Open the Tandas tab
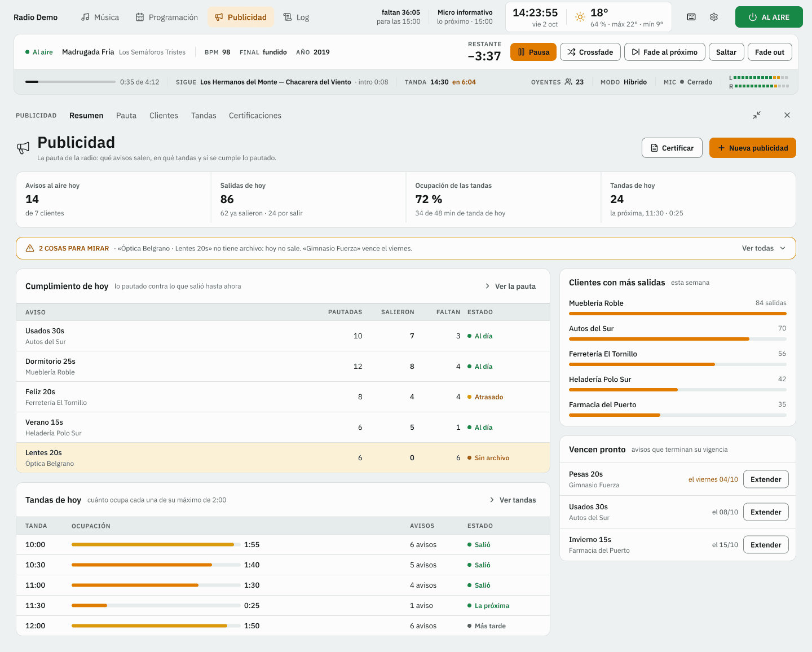 204,115
